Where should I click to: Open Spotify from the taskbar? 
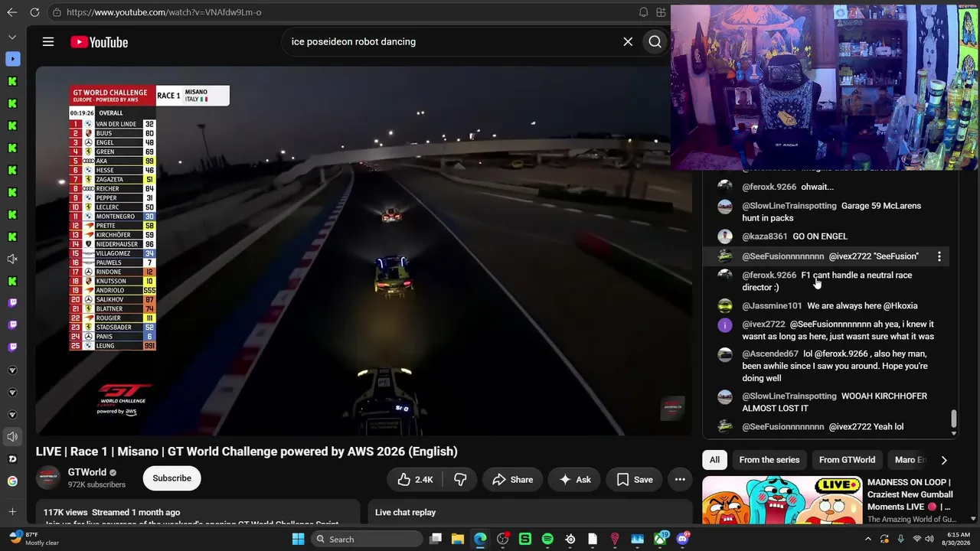547,540
